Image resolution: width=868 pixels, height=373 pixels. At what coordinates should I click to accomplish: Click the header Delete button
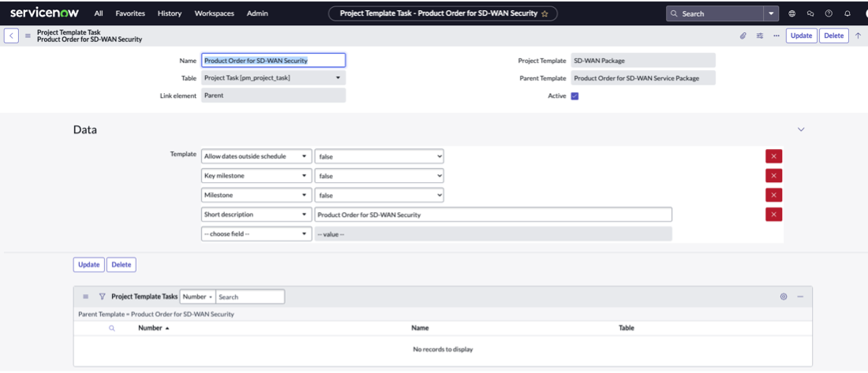pos(834,36)
